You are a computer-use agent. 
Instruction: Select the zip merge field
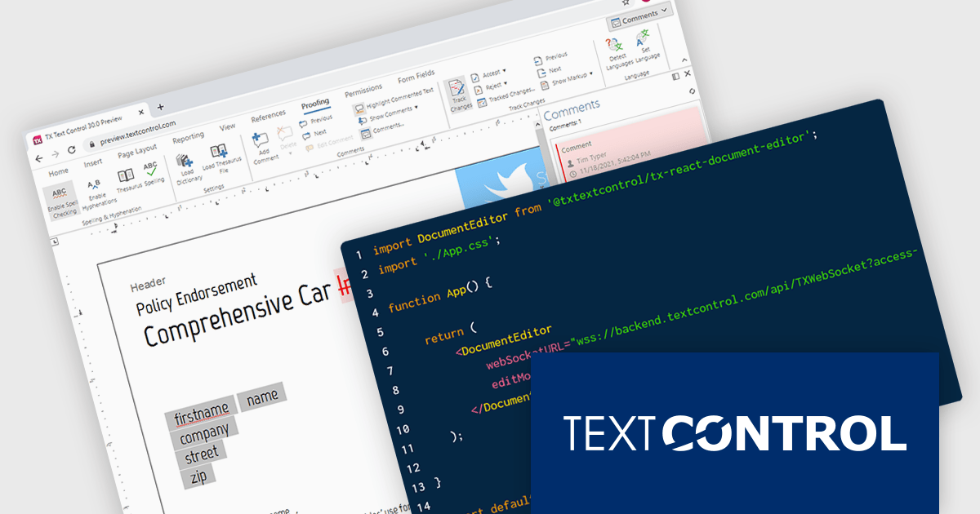click(198, 476)
